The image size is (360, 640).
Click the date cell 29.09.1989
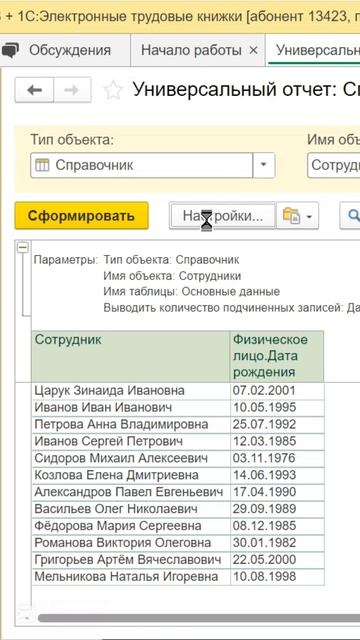coord(277,509)
